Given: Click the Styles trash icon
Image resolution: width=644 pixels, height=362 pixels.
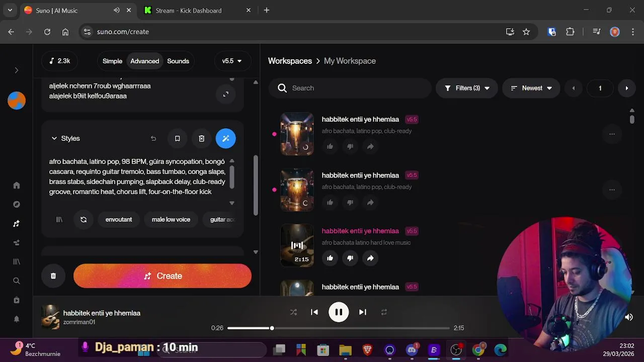Looking at the screenshot, I should click(x=201, y=138).
